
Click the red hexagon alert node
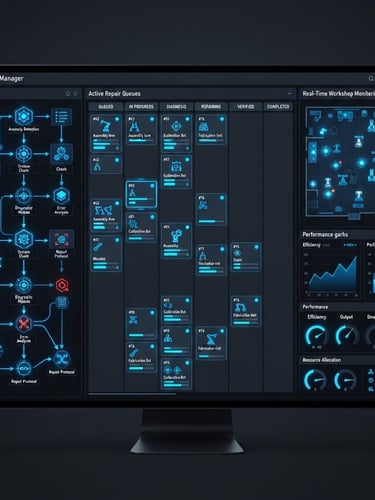point(62,285)
